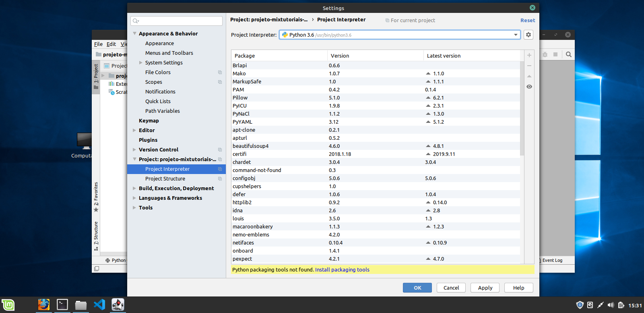This screenshot has height=313, width=644.
Task: Click the magnifier icon in settings search
Action: (136, 21)
